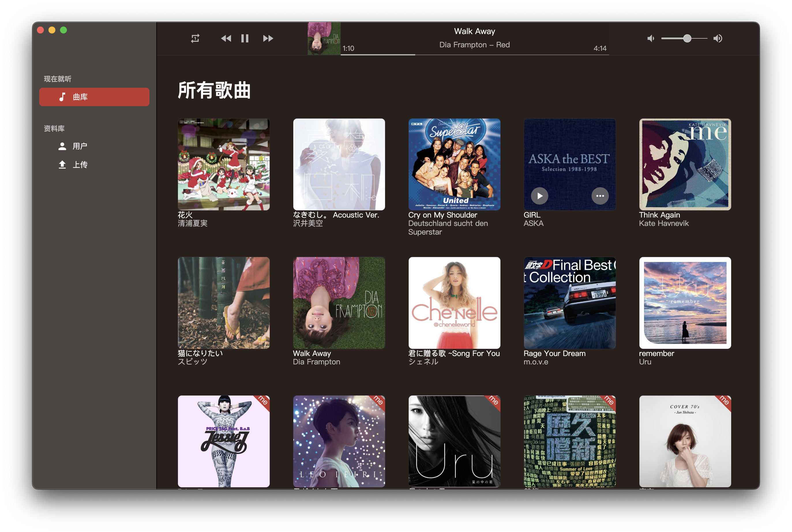The width and height of the screenshot is (792, 532).
Task: Click the title Cry on My Shoulder
Action: (443, 215)
